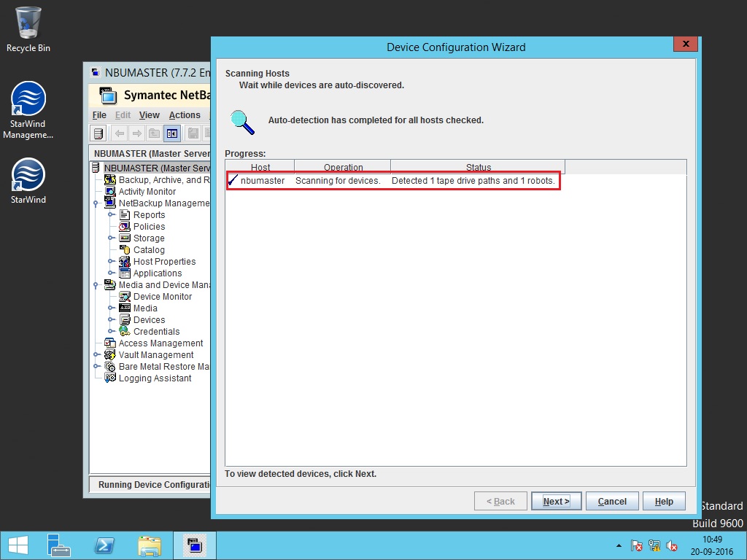The image size is (747, 560).
Task: Click the Next button in the wizard
Action: point(556,501)
